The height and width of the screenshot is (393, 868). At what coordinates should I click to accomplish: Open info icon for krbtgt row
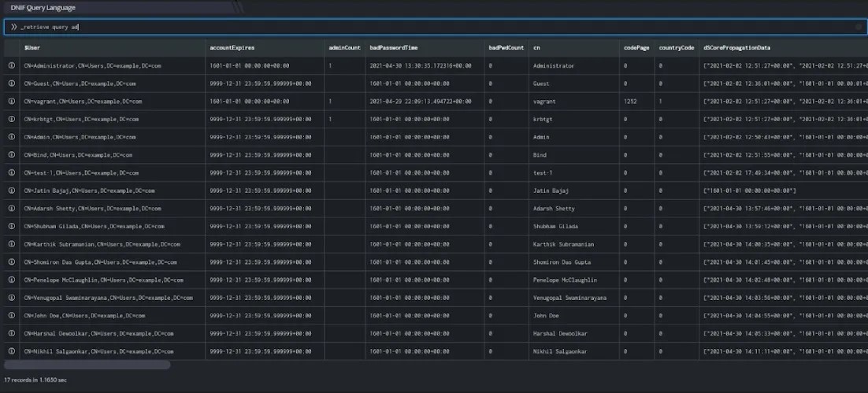coord(12,119)
